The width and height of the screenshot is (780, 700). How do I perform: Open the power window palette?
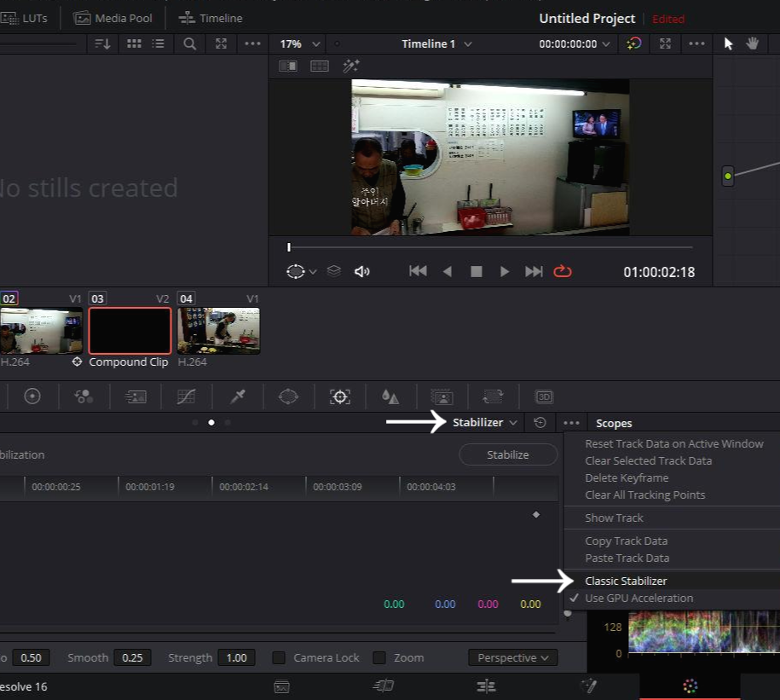288,396
